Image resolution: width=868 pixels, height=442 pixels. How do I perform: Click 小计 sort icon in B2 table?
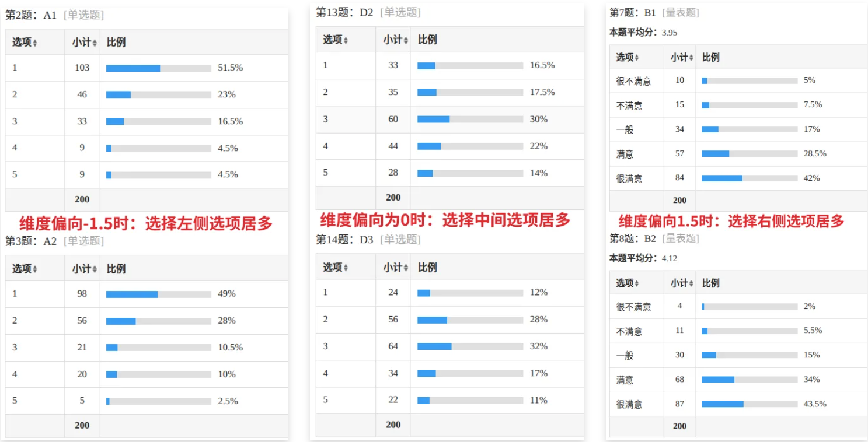[692, 284]
